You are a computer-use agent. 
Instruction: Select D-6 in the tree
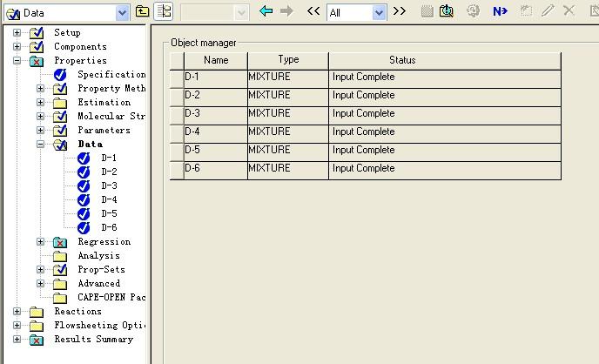click(109, 227)
